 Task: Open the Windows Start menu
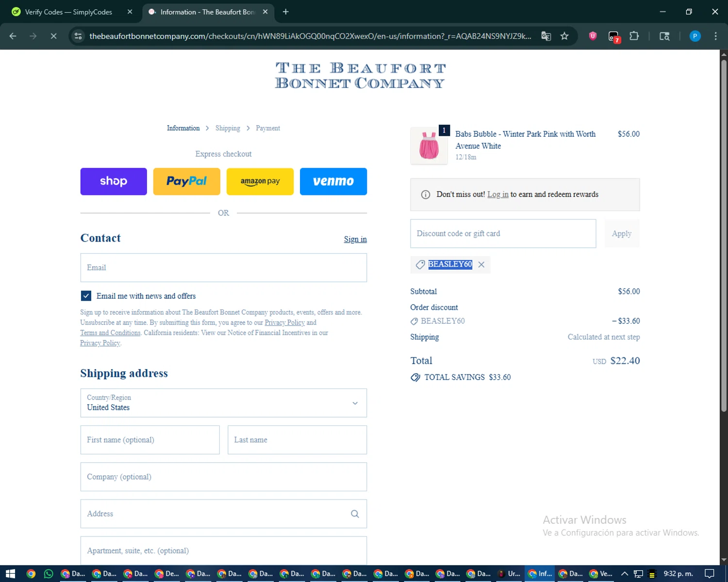pyautogui.click(x=11, y=574)
